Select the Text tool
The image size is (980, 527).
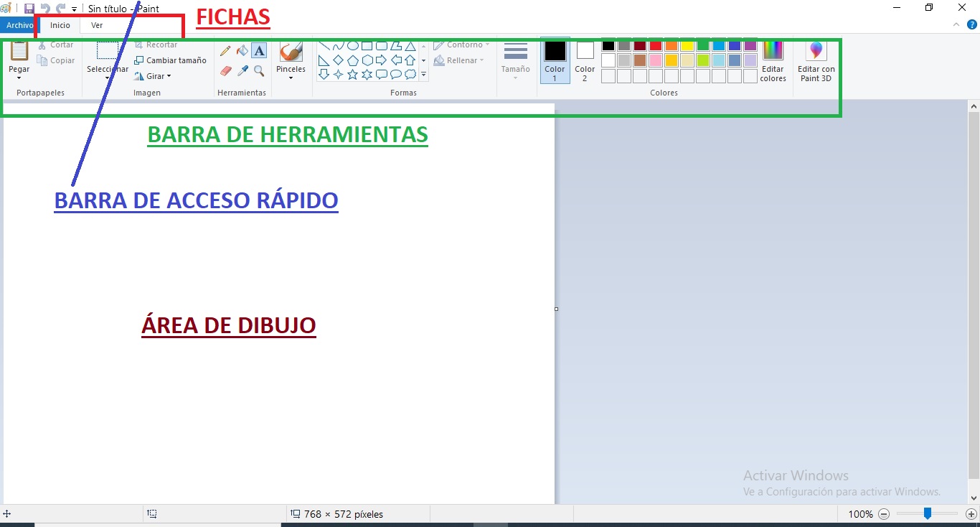point(259,52)
